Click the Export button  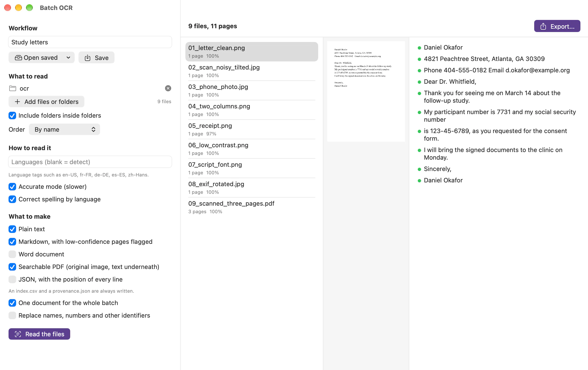(557, 26)
